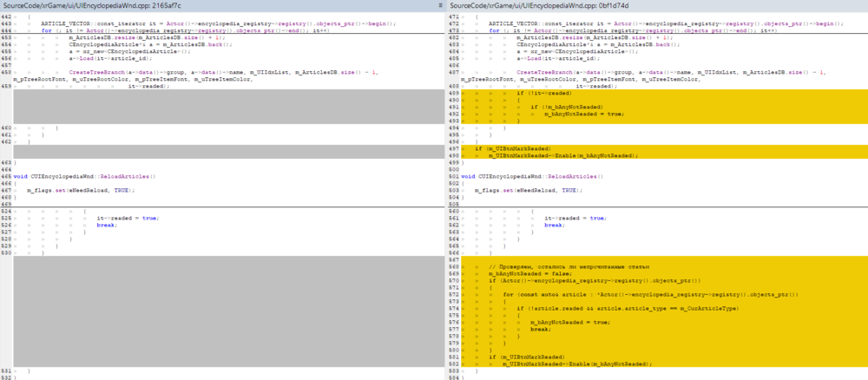Select line number 501 in the right pane

tap(454, 176)
